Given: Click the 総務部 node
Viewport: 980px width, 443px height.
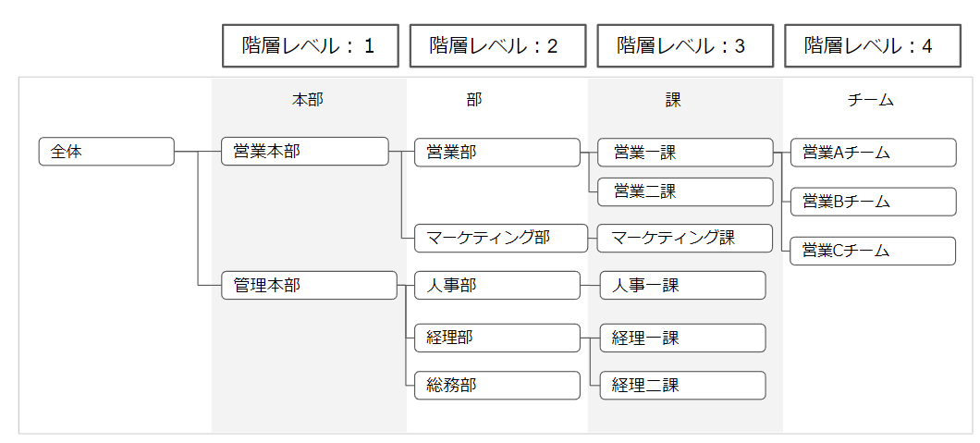Looking at the screenshot, I should 497,385.
